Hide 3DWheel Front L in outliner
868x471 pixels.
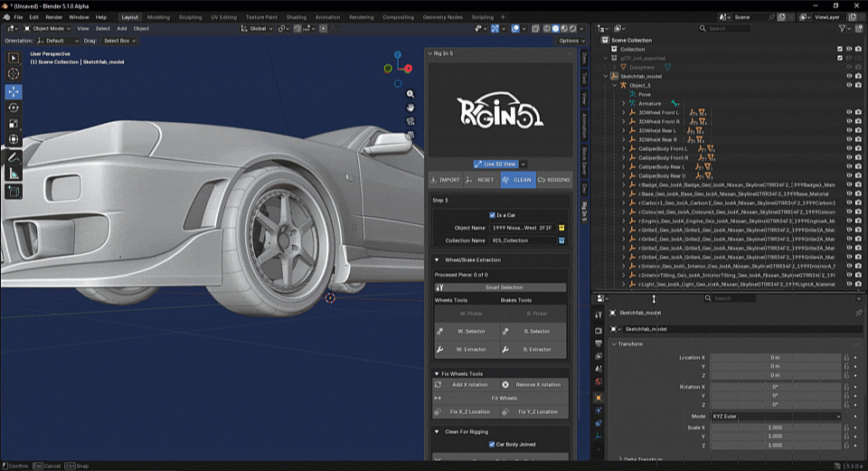849,112
